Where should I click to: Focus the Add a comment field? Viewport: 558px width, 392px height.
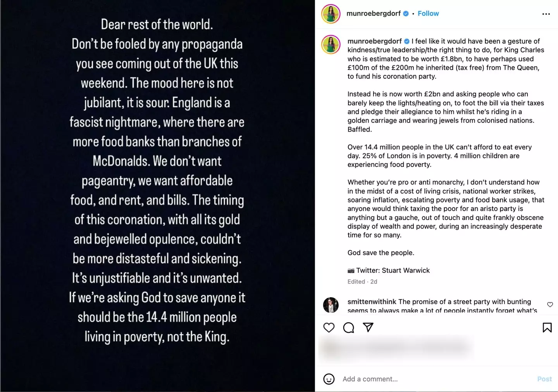pos(426,379)
